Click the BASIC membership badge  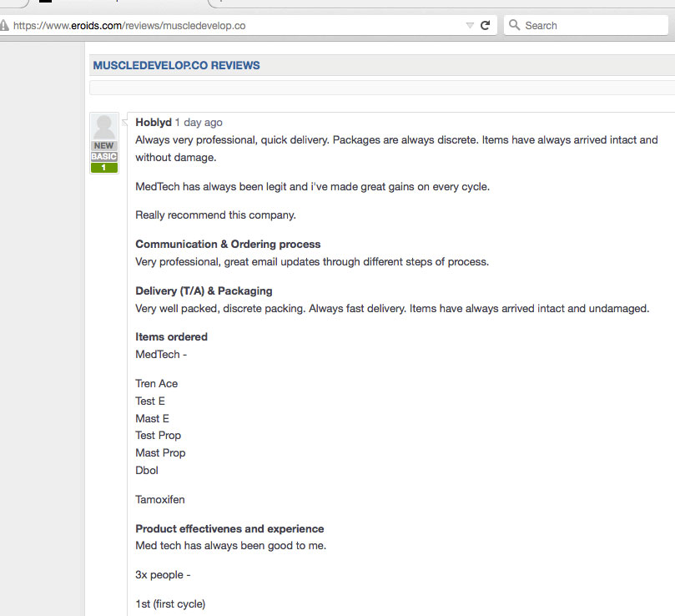pos(103,156)
